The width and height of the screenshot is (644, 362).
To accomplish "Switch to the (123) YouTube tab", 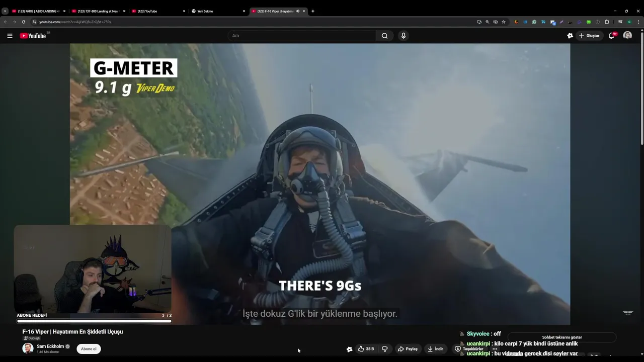I will [x=158, y=11].
